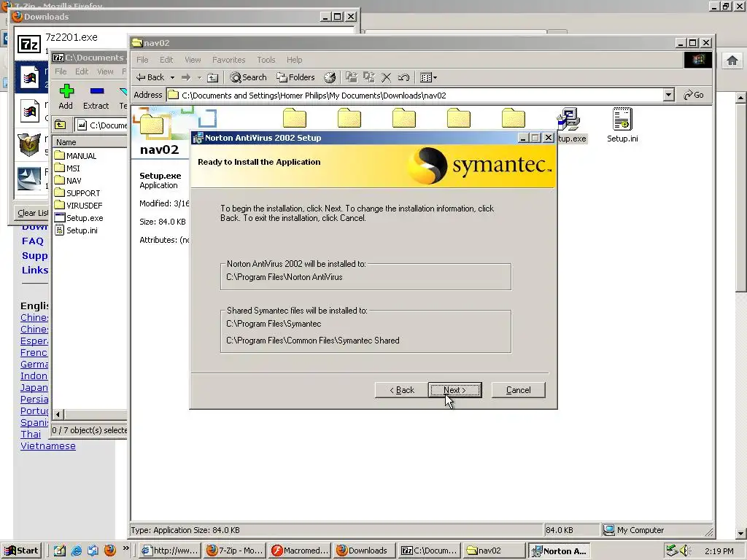
Task: Click the Up folder icon in nav02 toolbar
Action: click(x=213, y=77)
